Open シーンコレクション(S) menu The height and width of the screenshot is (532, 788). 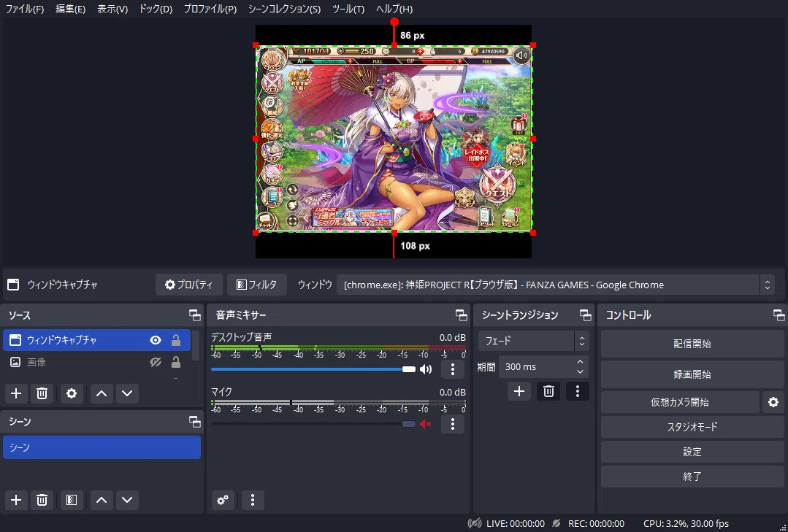pyautogui.click(x=284, y=9)
